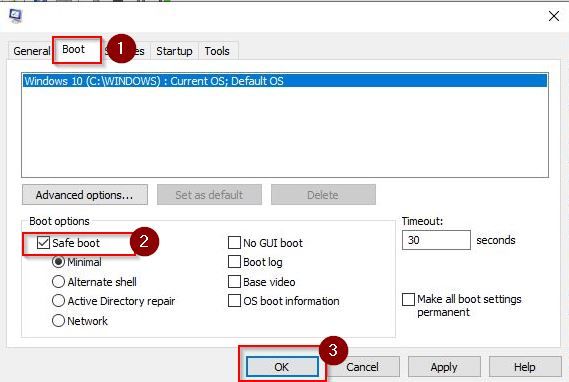
Task: Enable No GUI boot checkbox
Action: point(234,243)
